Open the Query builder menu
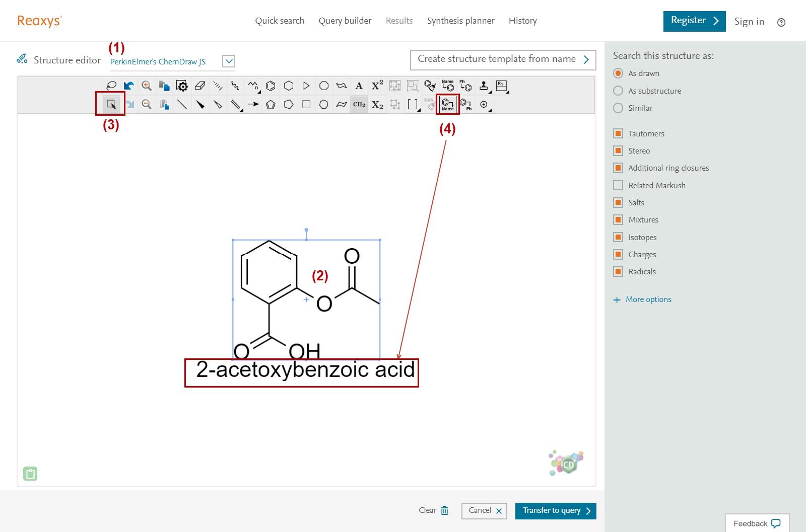The width and height of the screenshot is (806, 532). coord(345,21)
